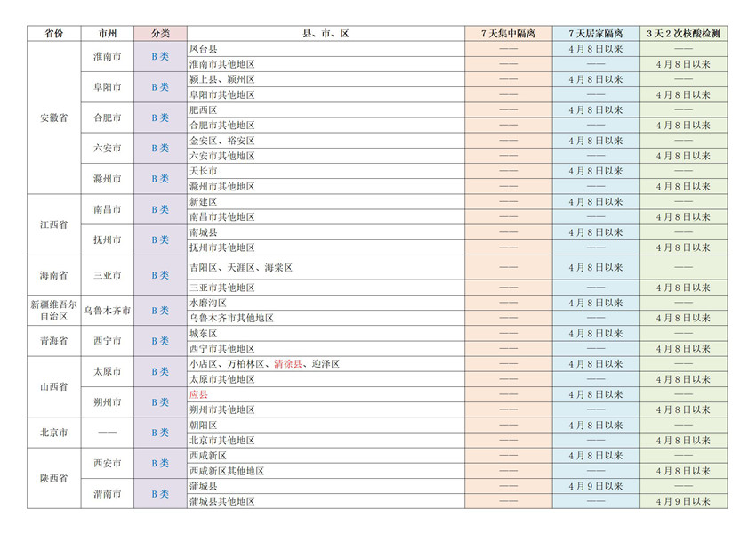The height and width of the screenshot is (535, 756).
Task: Select 4月9日以来 in the 蒲城县其他地区 row
Action: click(x=683, y=501)
